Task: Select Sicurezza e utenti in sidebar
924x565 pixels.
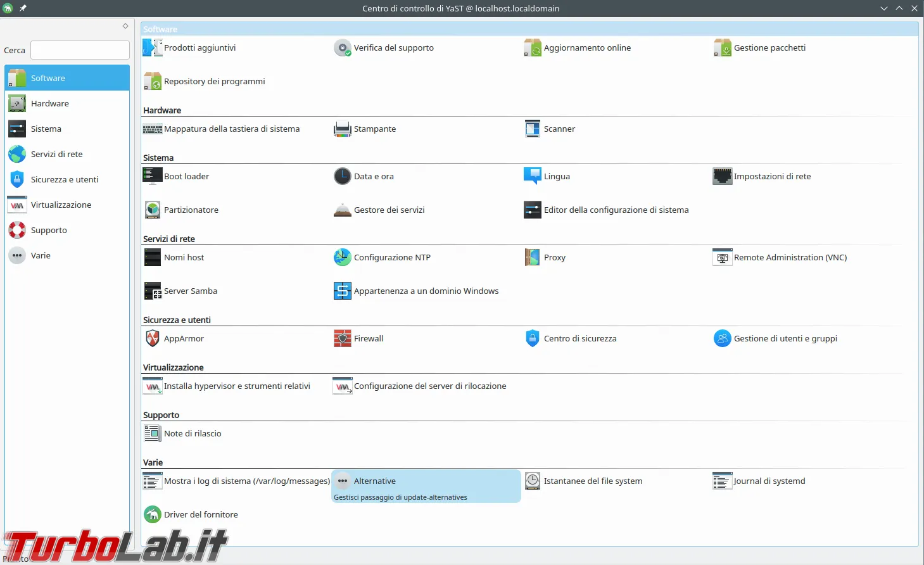Action: pos(67,179)
